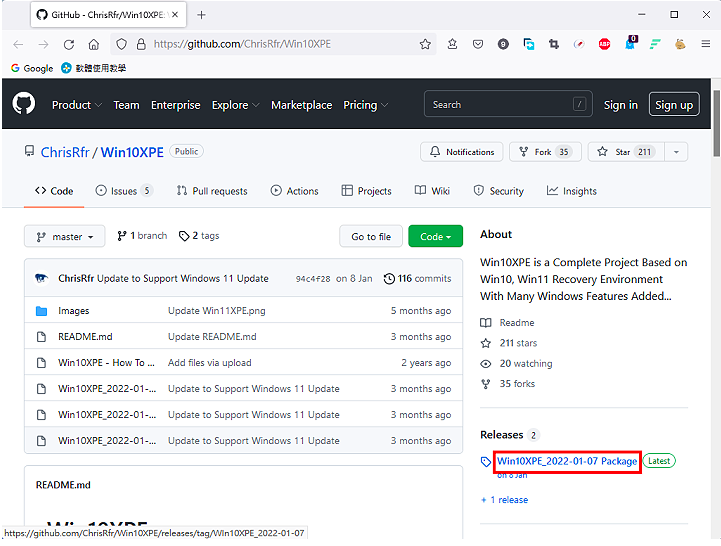The width and height of the screenshot is (721, 546).
Task: Open the Win10XPE_2022-01-07 Package release link
Action: [x=566, y=461]
